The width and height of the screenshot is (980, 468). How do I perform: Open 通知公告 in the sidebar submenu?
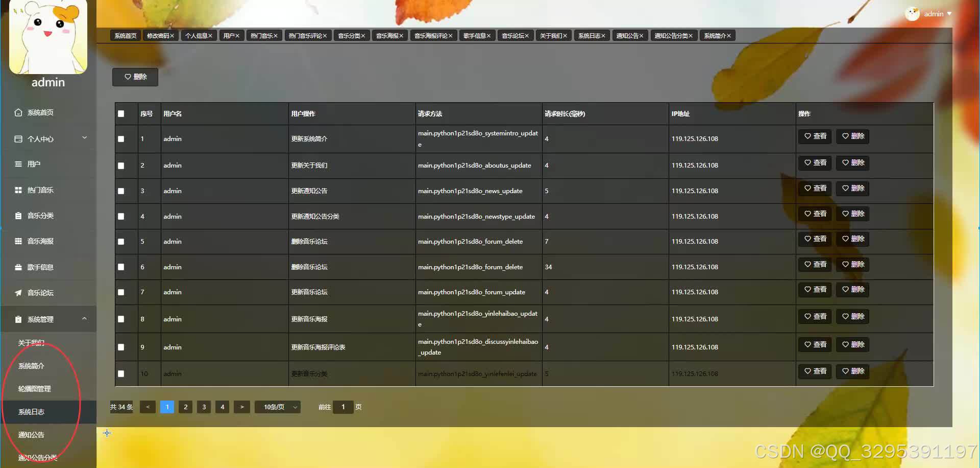(31, 435)
